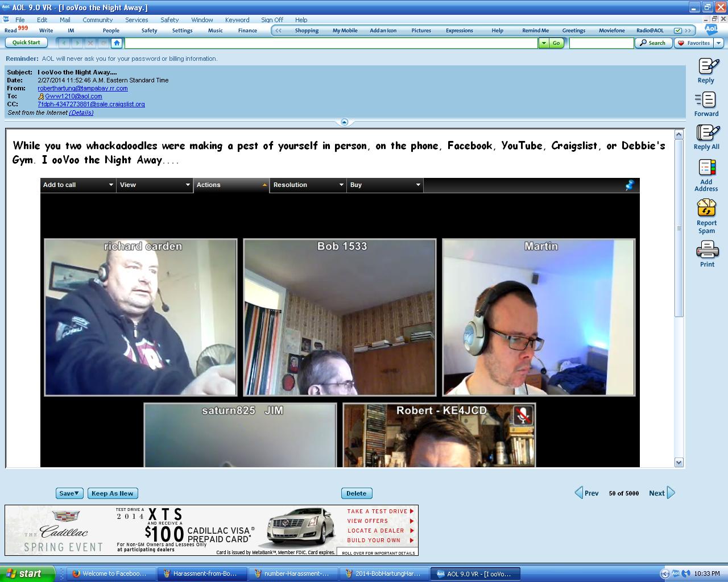Click the Delete button
The width and height of the screenshot is (728, 582).
357,493
